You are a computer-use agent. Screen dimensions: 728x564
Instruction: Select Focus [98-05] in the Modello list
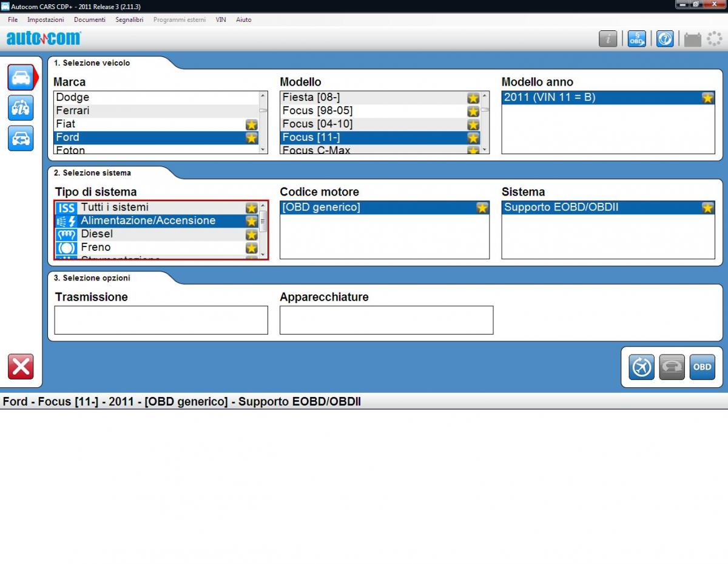pos(380,110)
